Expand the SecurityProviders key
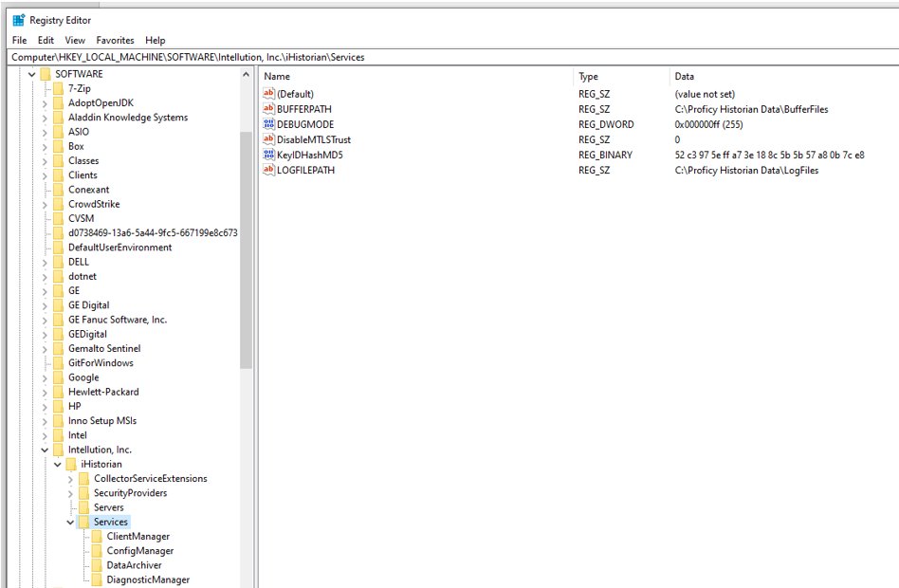 click(70, 493)
